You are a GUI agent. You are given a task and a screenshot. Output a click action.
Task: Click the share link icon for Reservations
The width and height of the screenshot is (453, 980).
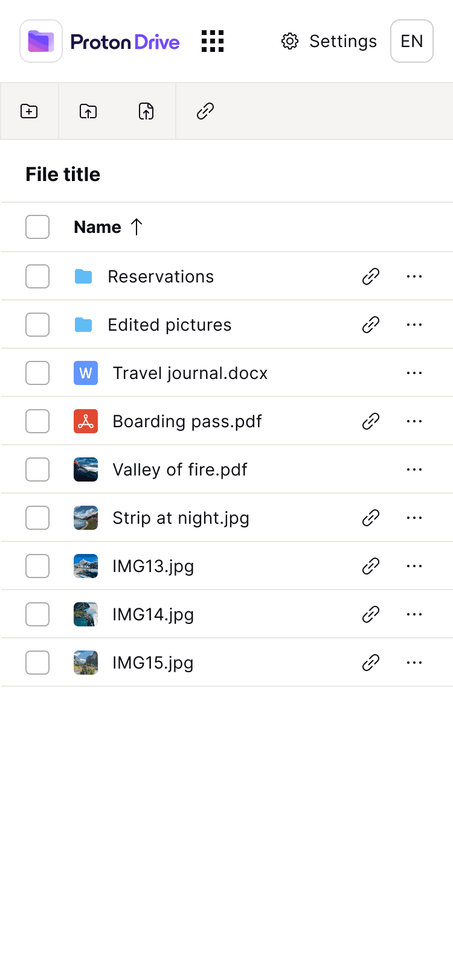click(x=371, y=276)
